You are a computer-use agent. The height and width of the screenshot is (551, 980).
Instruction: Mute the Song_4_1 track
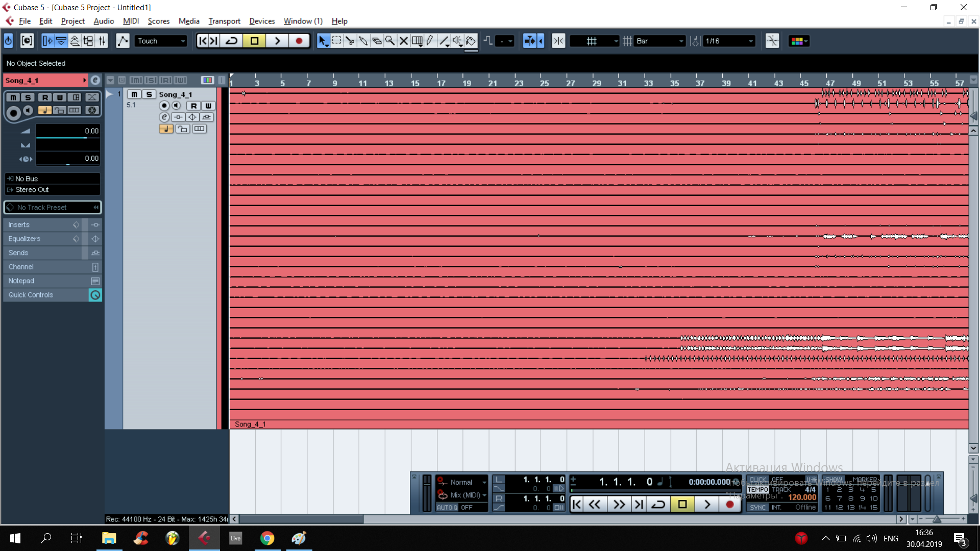pyautogui.click(x=134, y=94)
